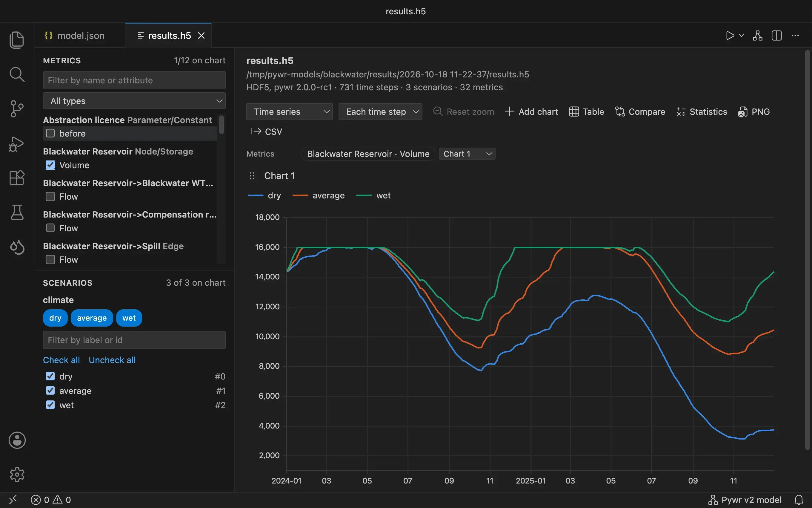
Task: Open the Search icon in activity bar
Action: pos(17,74)
